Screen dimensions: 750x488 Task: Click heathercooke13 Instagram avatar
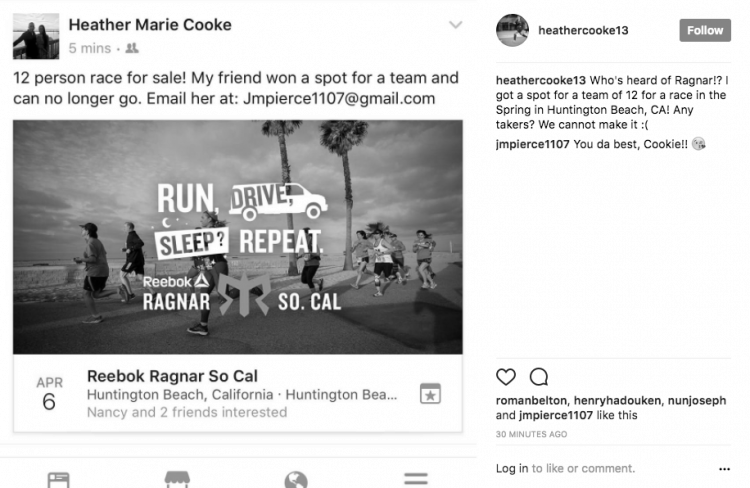point(512,30)
